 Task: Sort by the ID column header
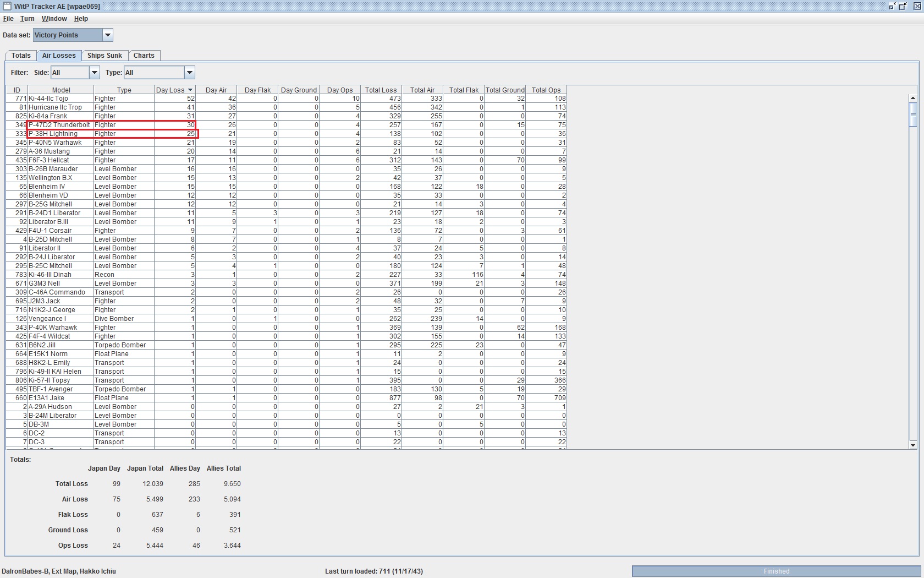click(x=17, y=90)
